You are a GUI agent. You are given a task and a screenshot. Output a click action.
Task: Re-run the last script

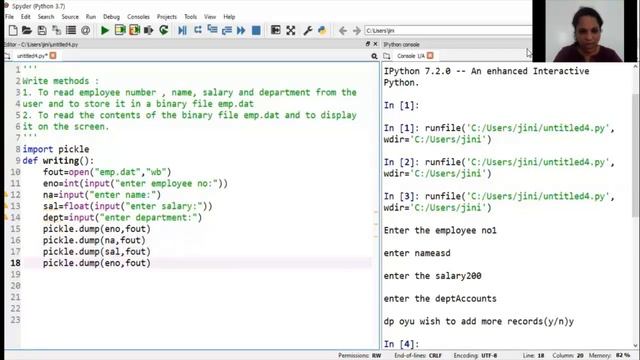point(164,30)
